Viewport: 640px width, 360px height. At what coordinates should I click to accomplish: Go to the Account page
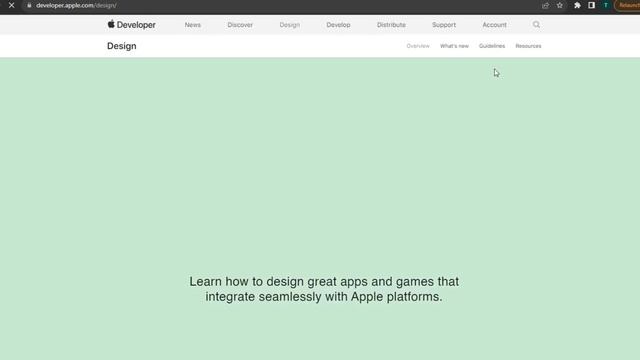[494, 25]
